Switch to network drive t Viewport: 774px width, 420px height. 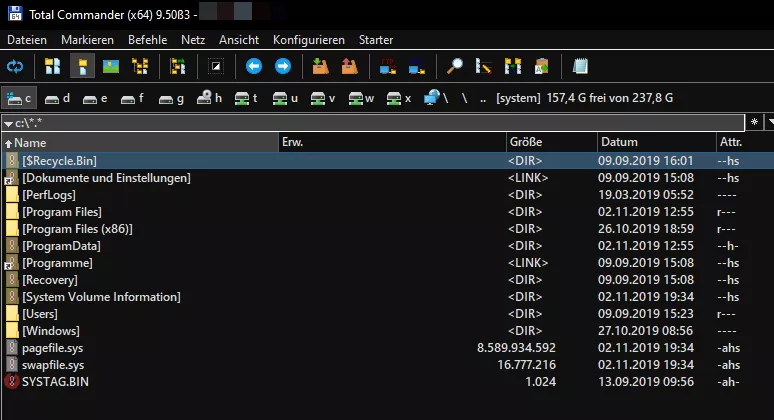tap(246, 98)
